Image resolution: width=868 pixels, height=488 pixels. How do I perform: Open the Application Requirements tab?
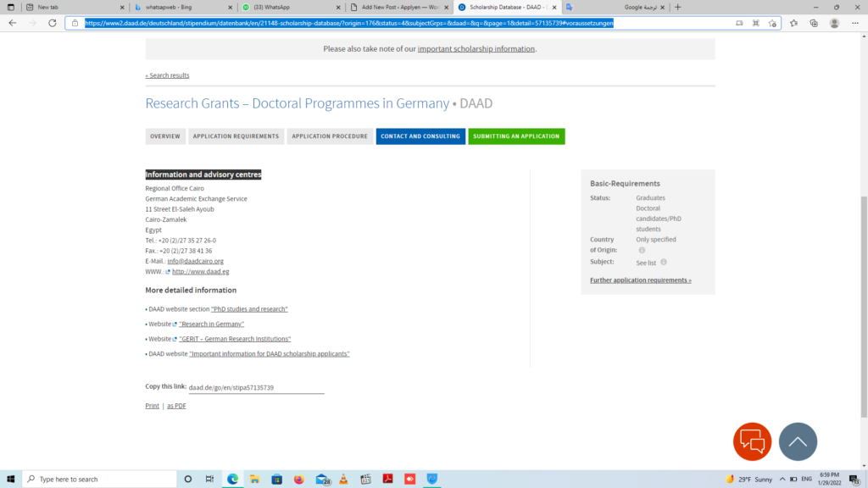pyautogui.click(x=236, y=136)
